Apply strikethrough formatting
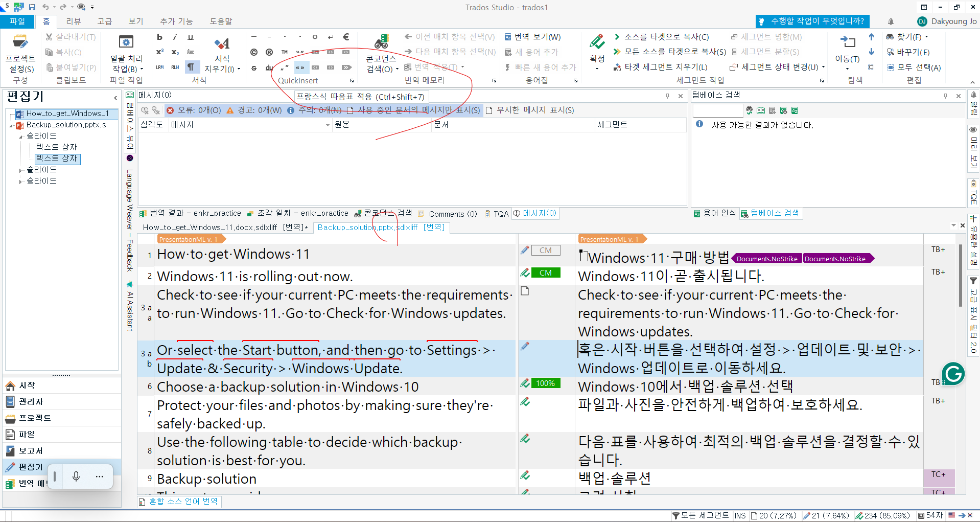Screen dimensions: 980x522 (254, 67)
